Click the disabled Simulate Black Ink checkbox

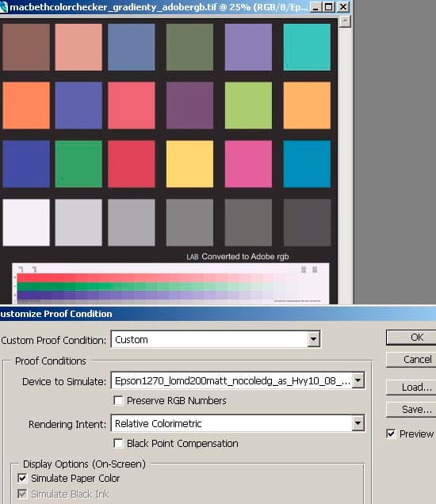[x=22, y=494]
